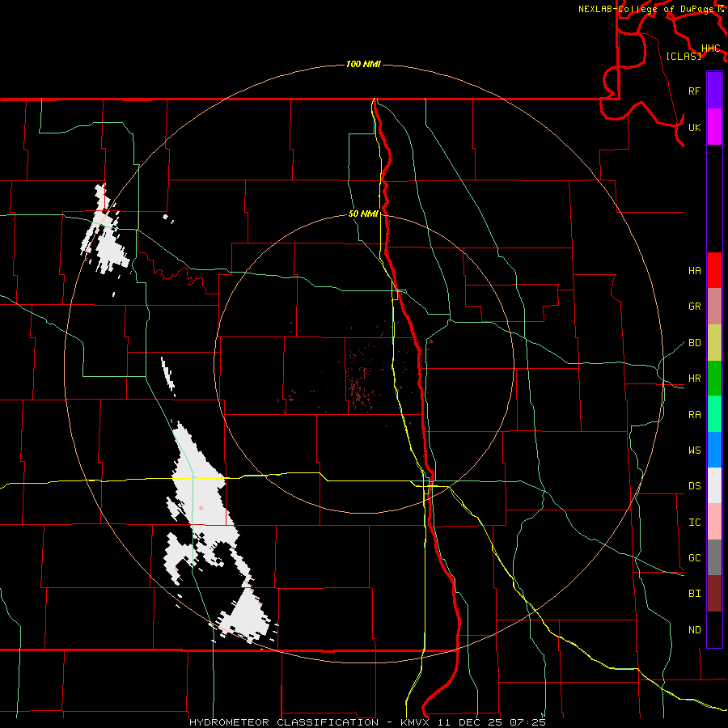Click the [CLAS] units label
The height and width of the screenshot is (728, 728).
pos(684,57)
